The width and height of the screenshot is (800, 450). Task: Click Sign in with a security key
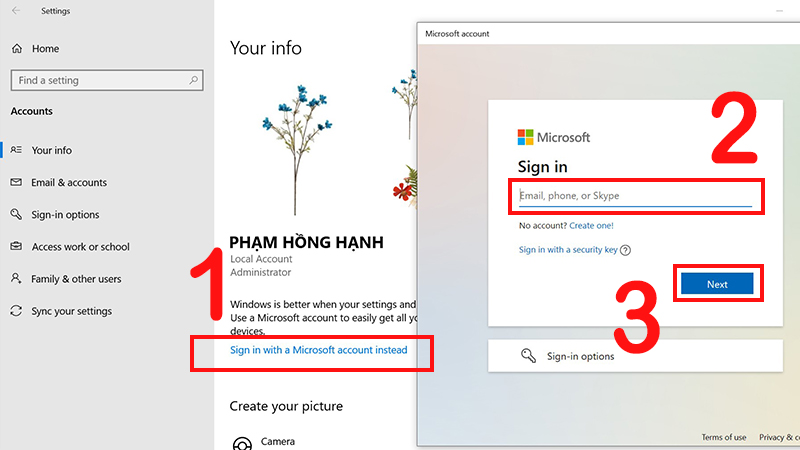(x=568, y=249)
